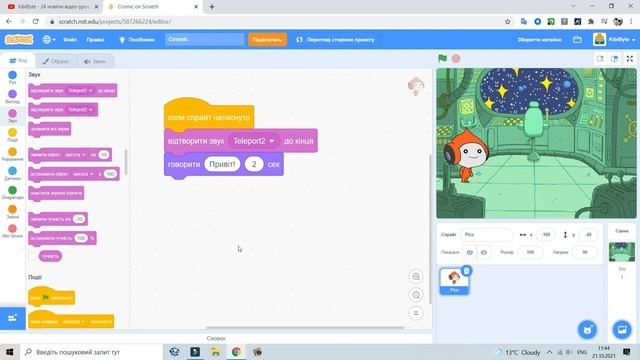Open key dropdown in 'коли клавішу' block

[x=73, y=322]
